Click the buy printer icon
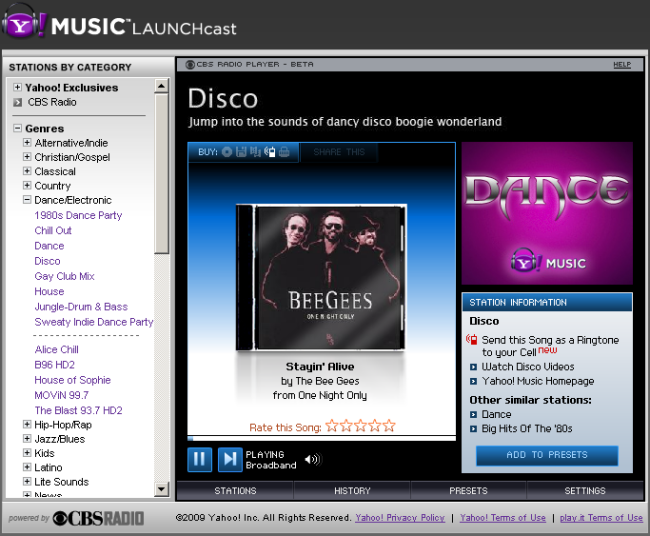The width and height of the screenshot is (650, 536). [284, 152]
